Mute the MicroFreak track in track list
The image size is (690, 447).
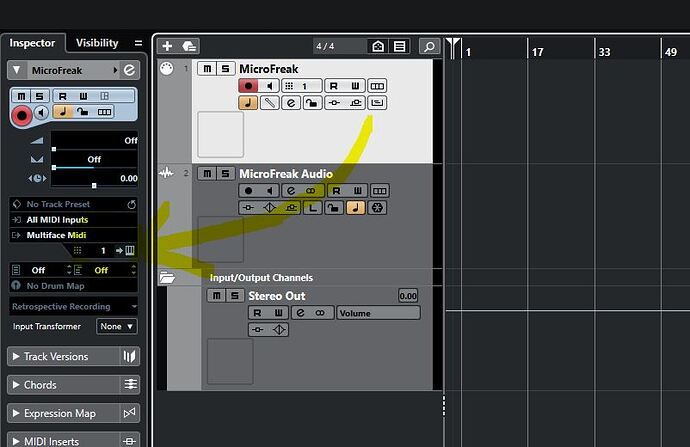207,69
